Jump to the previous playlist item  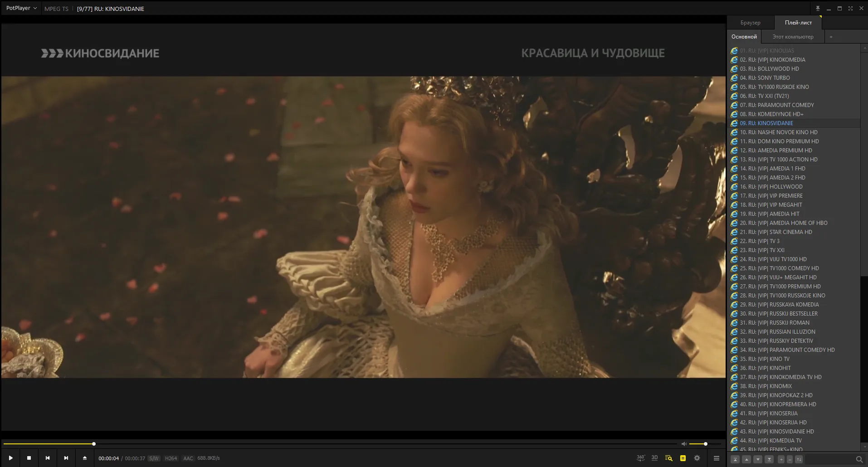pos(48,458)
